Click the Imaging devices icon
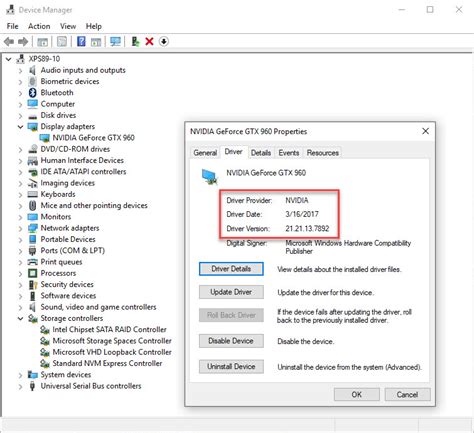Viewport: 474px width, 433px height. [x=32, y=183]
